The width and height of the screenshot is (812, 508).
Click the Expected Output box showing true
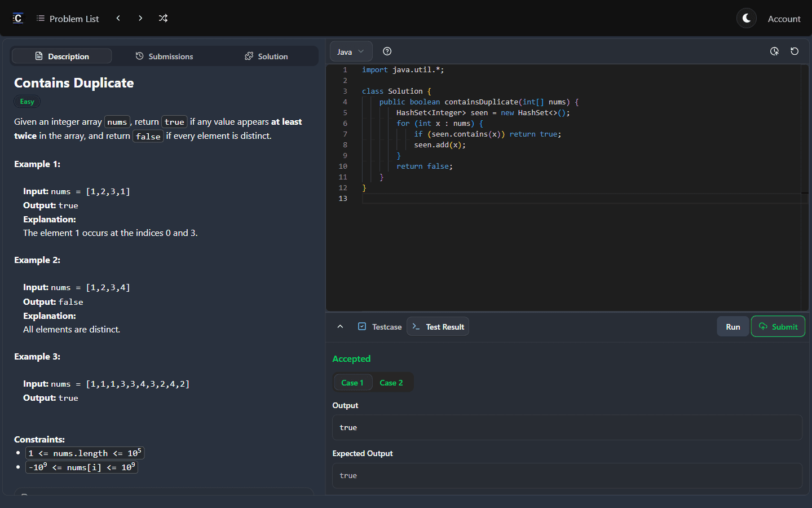pyautogui.click(x=567, y=475)
